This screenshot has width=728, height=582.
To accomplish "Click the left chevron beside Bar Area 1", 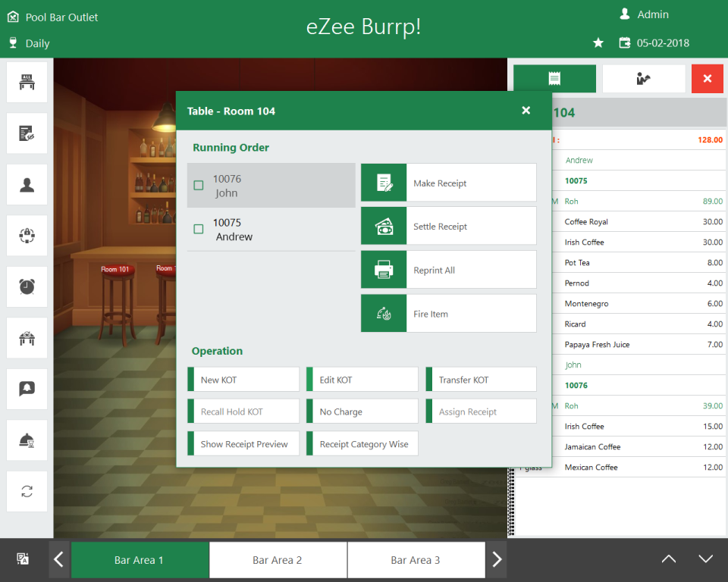I will 58,559.
